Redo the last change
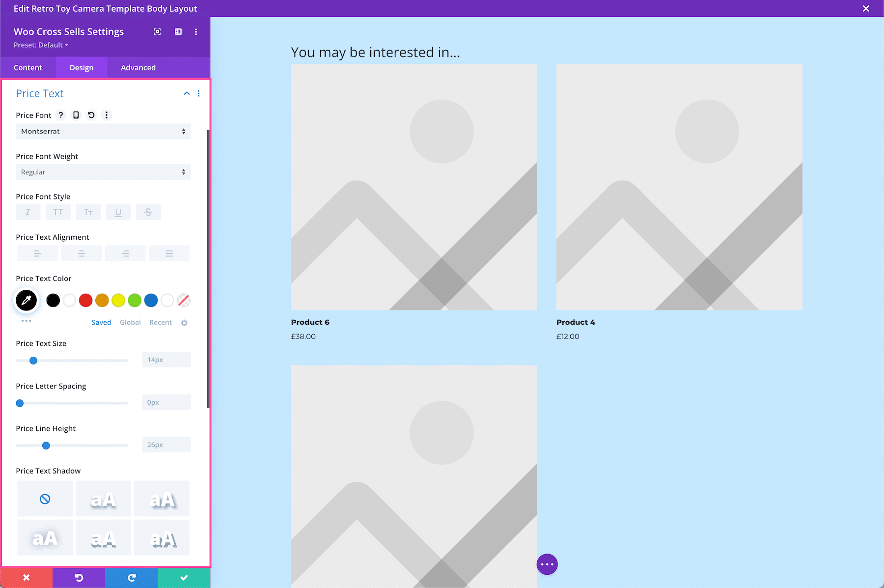 coord(131,577)
